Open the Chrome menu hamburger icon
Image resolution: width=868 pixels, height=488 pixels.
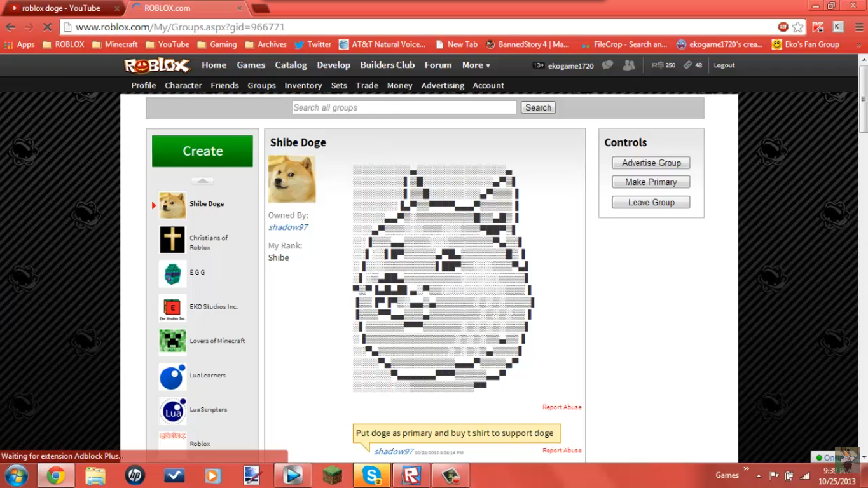tap(859, 27)
